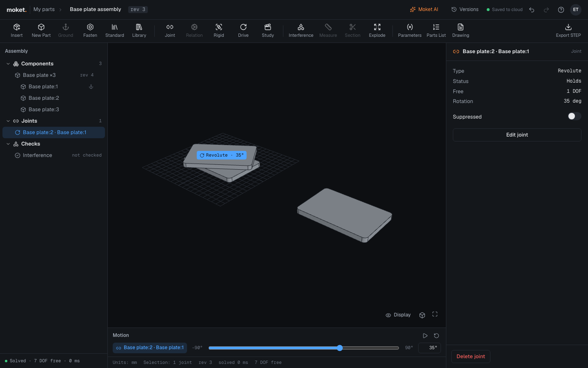Image resolution: width=588 pixels, height=368 pixels.
Task: Toggle fullscreen viewport mode
Action: pyautogui.click(x=435, y=314)
